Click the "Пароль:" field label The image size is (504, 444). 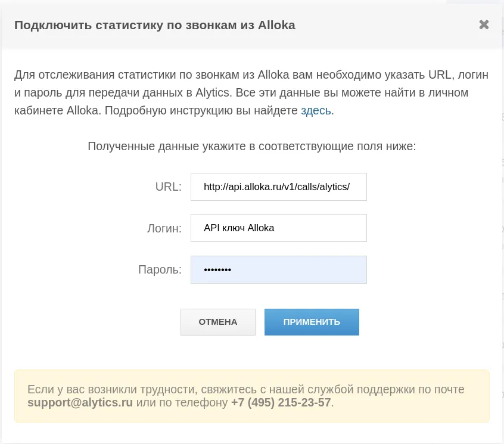click(160, 269)
